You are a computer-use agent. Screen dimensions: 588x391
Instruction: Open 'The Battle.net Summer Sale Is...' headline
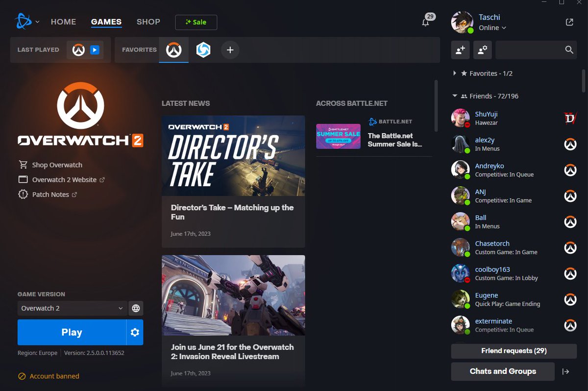click(x=395, y=140)
